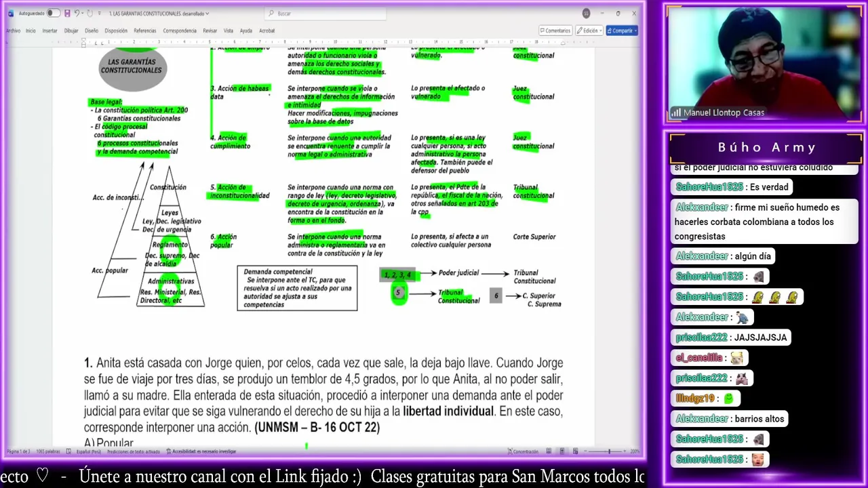The height and width of the screenshot is (488, 868).
Task: Click the Alekxandeer barrios altos message
Action: (x=730, y=419)
